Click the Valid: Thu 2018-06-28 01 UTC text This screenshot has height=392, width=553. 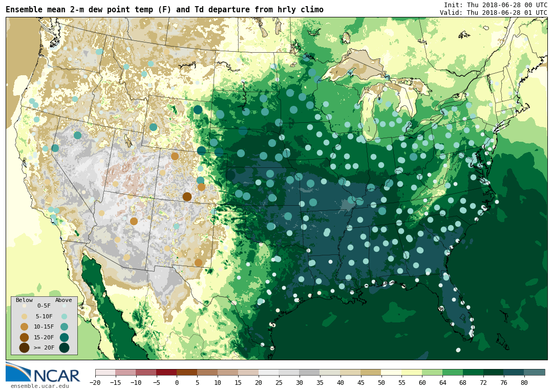494,12
